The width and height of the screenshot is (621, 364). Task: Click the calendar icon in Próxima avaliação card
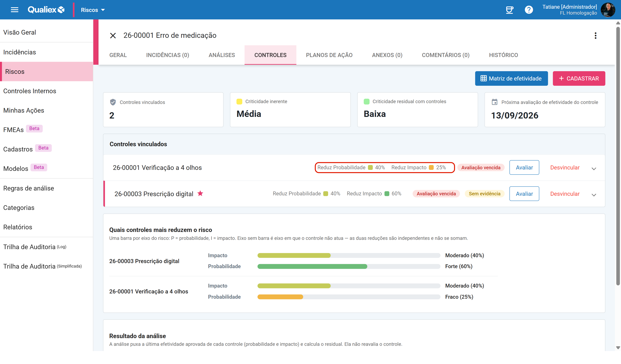494,102
